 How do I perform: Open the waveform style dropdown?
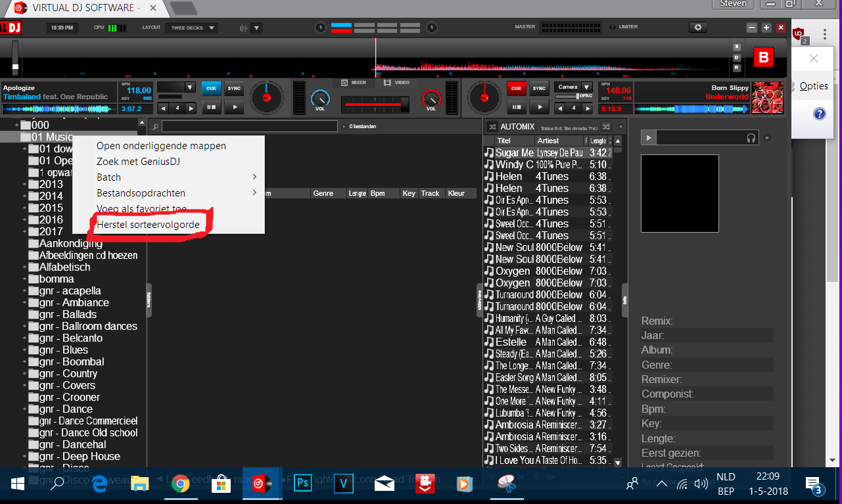[x=256, y=28]
